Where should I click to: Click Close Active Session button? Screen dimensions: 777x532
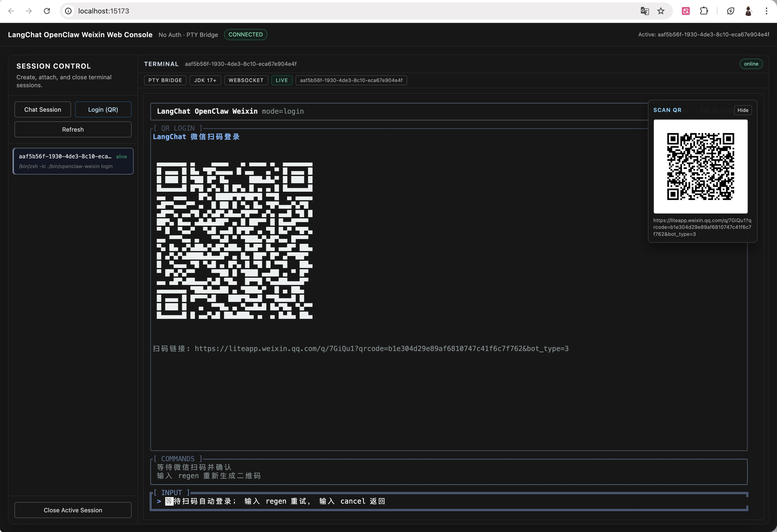coord(73,510)
